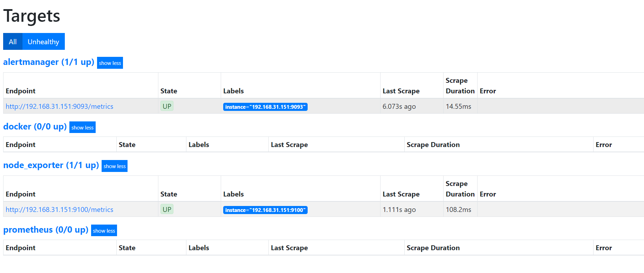Open the prometheus (0/0 up) heading link
Viewport: 644px width, 273px height.
[46, 230]
